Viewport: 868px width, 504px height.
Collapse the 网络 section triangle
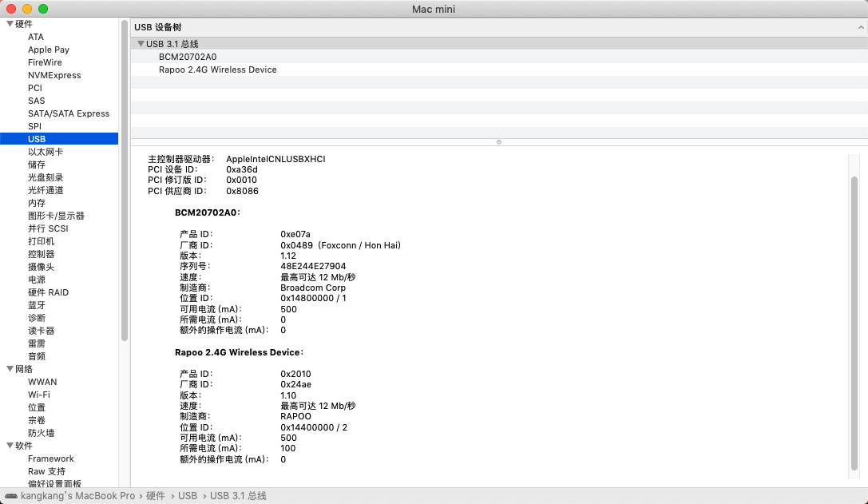pyautogui.click(x=10, y=369)
